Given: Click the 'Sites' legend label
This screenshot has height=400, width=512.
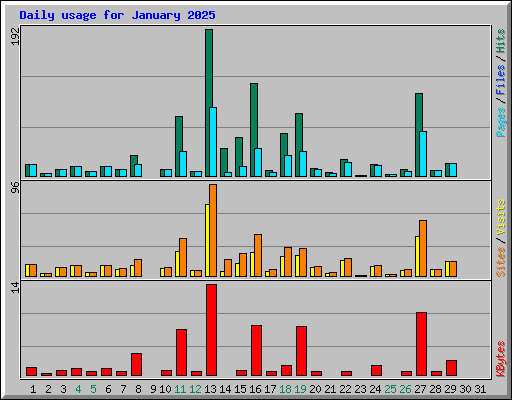Looking at the screenshot, I should [x=501, y=262].
